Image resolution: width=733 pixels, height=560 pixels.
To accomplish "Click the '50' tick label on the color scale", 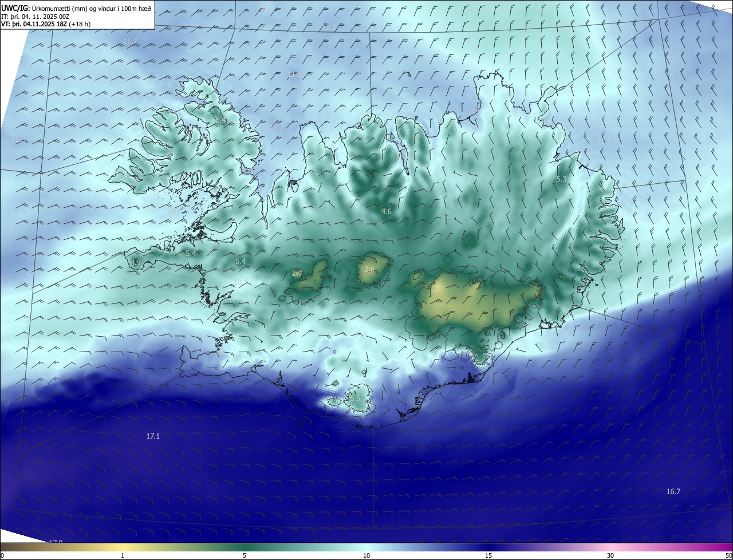I will [x=729, y=555].
